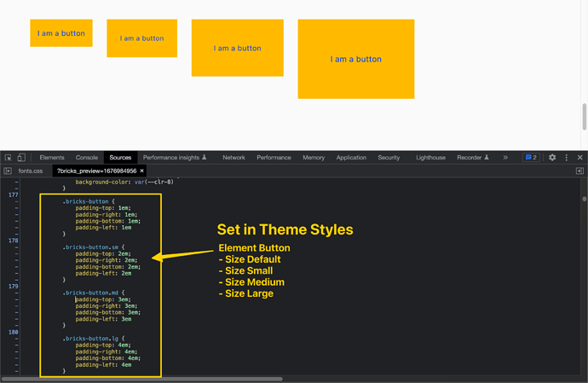Image resolution: width=588 pixels, height=383 pixels.
Task: Click the code editor horizontal scrollbar
Action: click(141, 379)
